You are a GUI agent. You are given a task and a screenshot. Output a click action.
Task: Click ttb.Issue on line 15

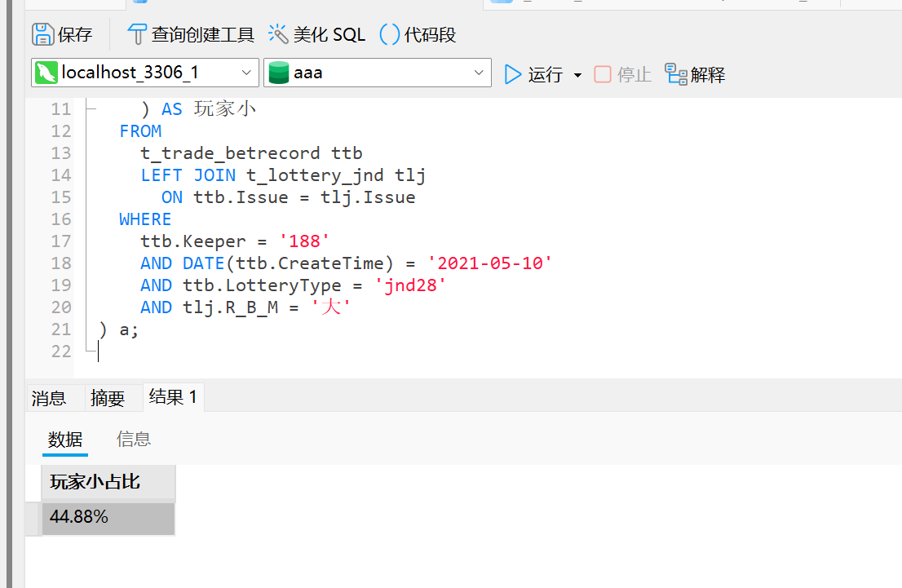pos(241,197)
